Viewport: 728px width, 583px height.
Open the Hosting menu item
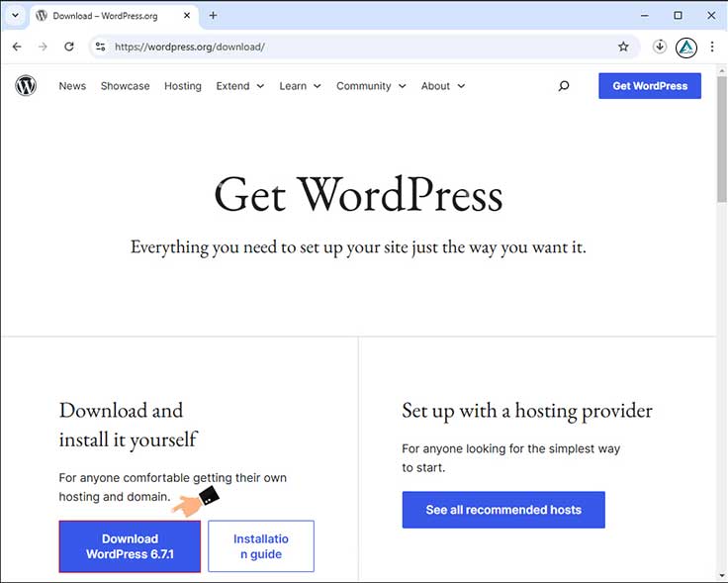click(183, 86)
